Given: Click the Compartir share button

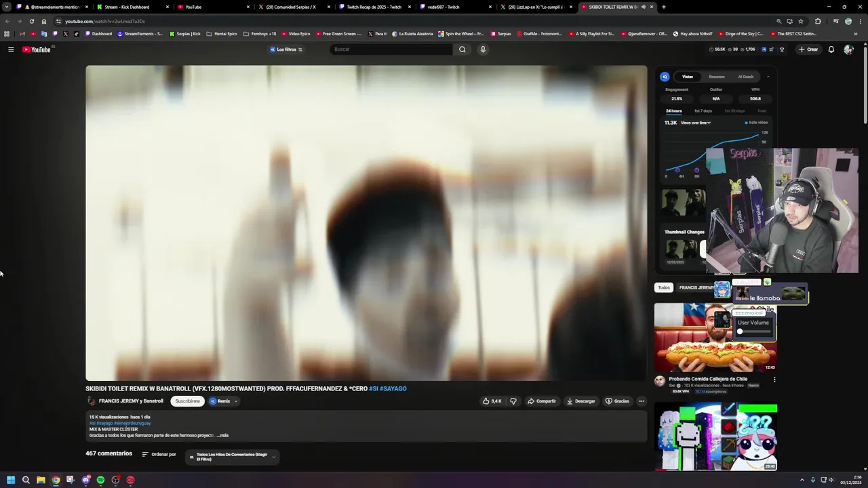Looking at the screenshot, I should coord(542,401).
